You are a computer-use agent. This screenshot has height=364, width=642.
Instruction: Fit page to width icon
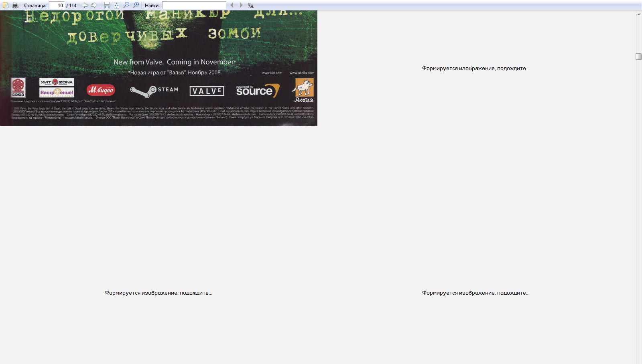107,5
